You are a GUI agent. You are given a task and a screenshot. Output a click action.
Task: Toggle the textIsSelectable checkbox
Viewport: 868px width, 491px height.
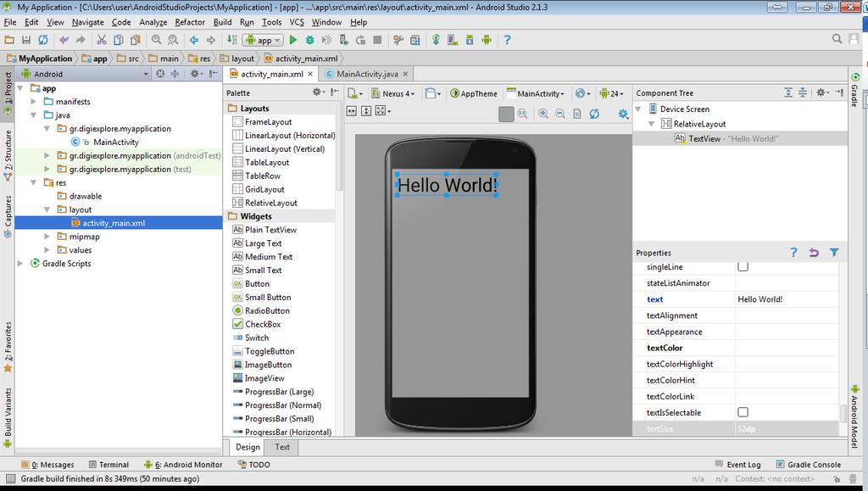tap(743, 412)
